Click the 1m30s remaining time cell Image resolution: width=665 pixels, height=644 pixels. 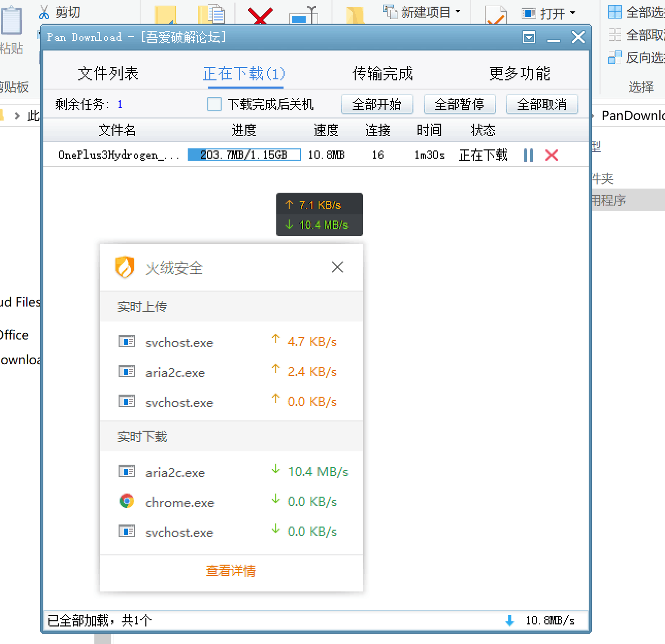click(x=429, y=155)
